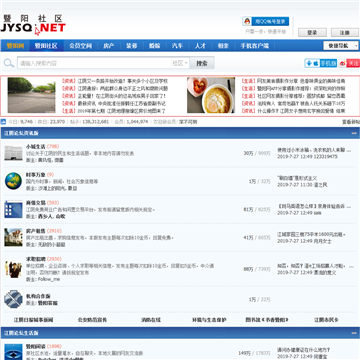Open last post in 房产租售 row
360x360 pixels.
[311, 234]
